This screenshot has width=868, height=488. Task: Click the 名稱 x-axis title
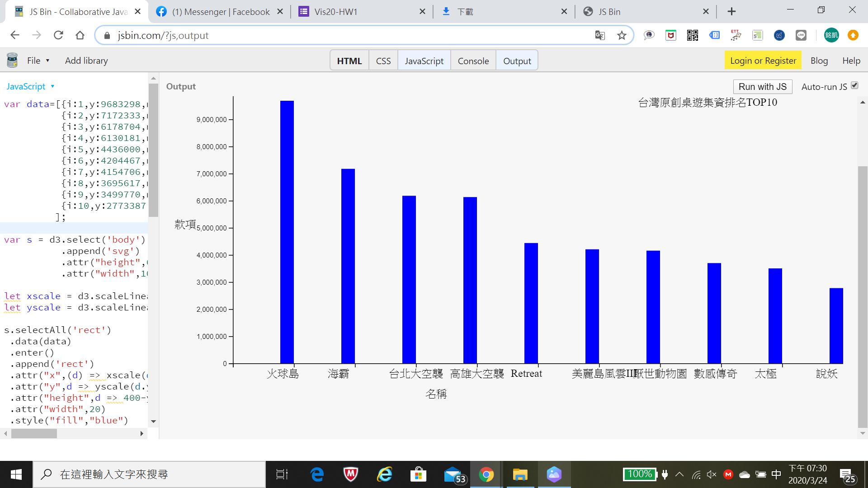pyautogui.click(x=436, y=394)
